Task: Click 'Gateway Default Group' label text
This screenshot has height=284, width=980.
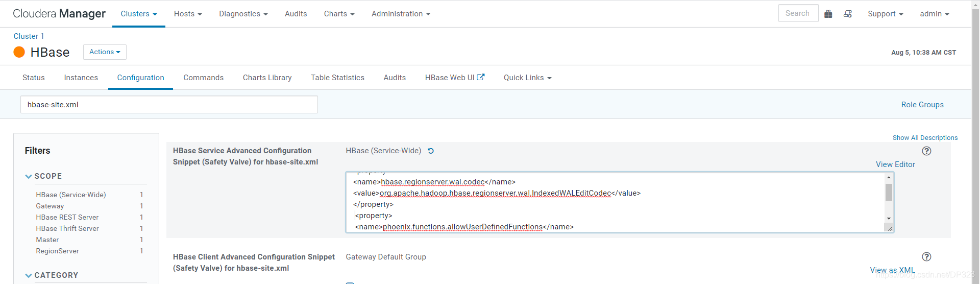Action: pyautogui.click(x=386, y=257)
